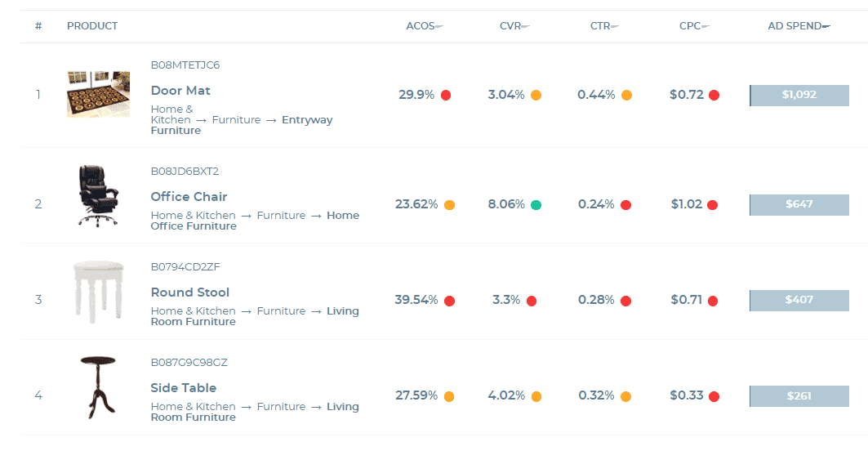Sort by CPC column header
Viewport: 868px width, 451px height.
click(x=693, y=26)
